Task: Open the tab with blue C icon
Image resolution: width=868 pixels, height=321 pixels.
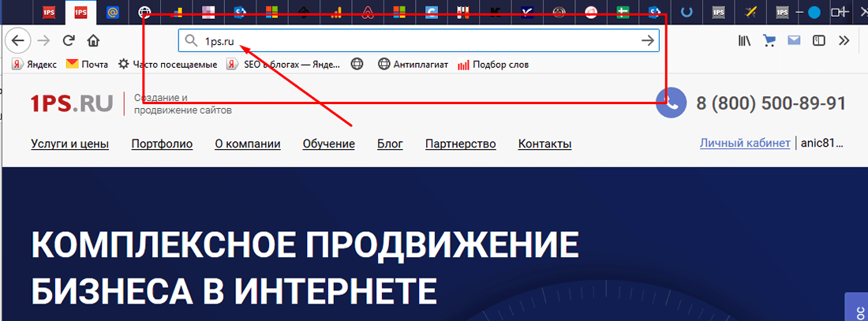Action: click(x=432, y=12)
